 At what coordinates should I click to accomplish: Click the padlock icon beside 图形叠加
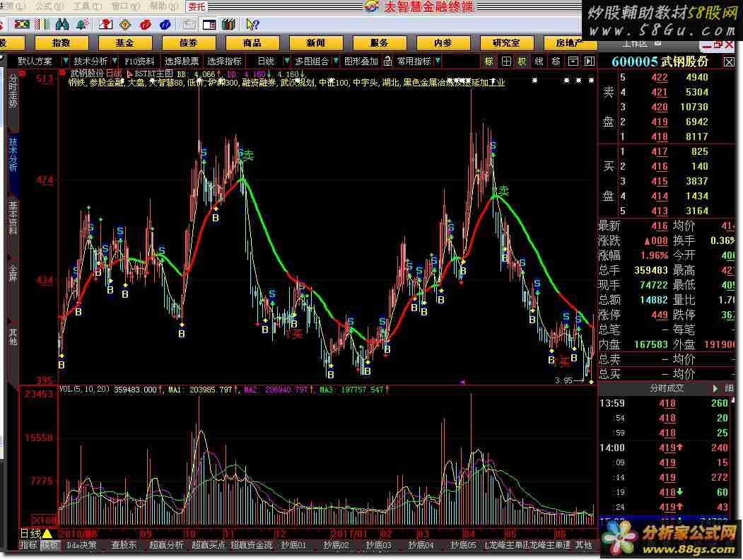click(x=387, y=61)
